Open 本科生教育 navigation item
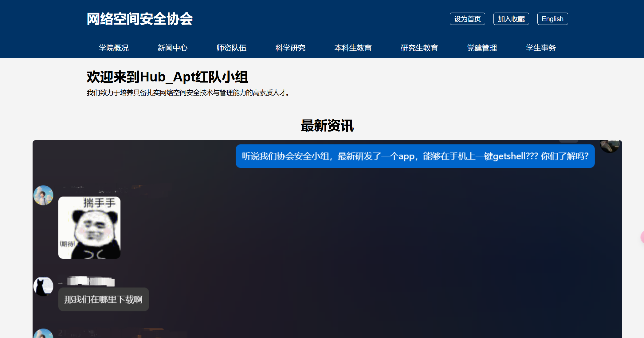 click(x=353, y=48)
